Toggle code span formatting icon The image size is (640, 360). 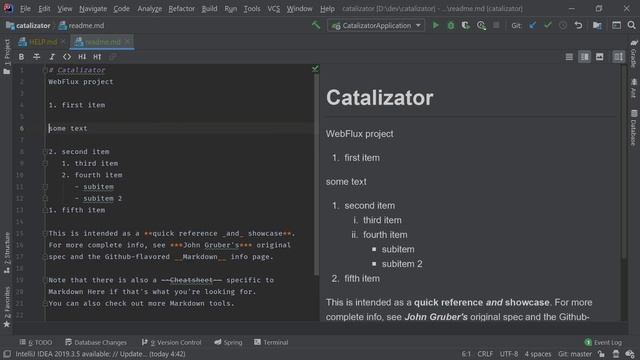pos(67,57)
